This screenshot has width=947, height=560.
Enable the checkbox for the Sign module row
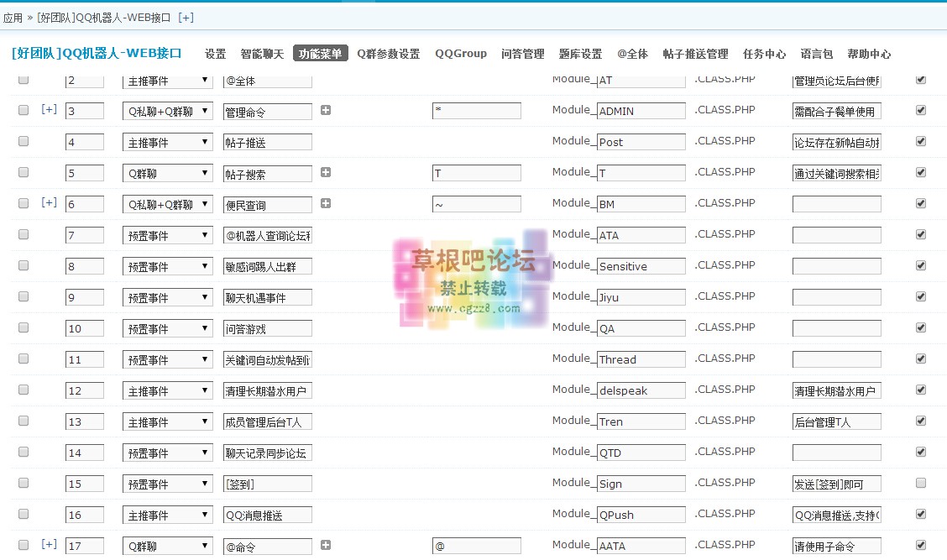click(x=921, y=483)
